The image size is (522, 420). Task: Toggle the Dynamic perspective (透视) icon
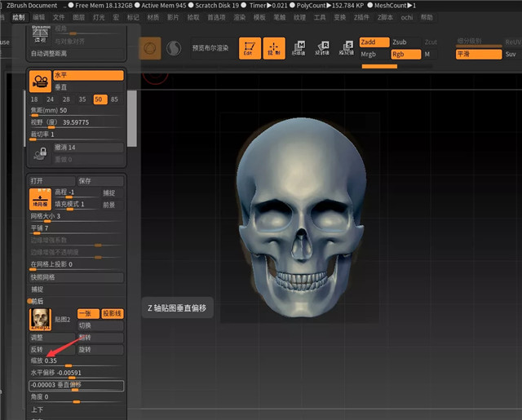40,34
